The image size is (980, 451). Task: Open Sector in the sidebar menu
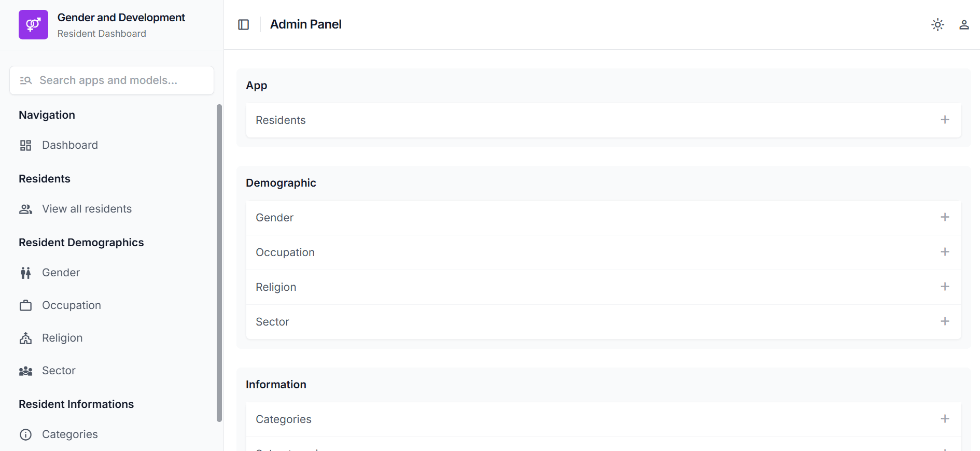point(59,371)
